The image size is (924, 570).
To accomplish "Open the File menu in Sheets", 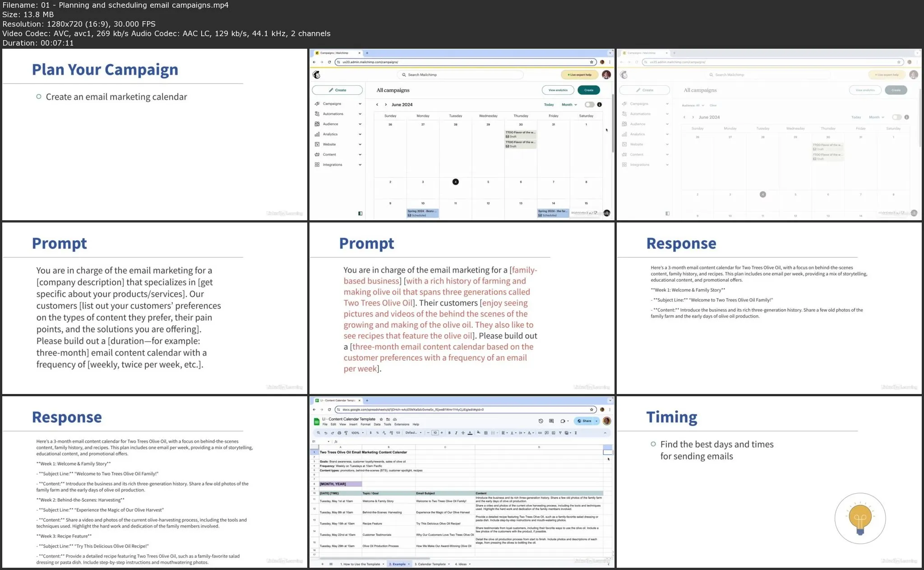I will [325, 424].
